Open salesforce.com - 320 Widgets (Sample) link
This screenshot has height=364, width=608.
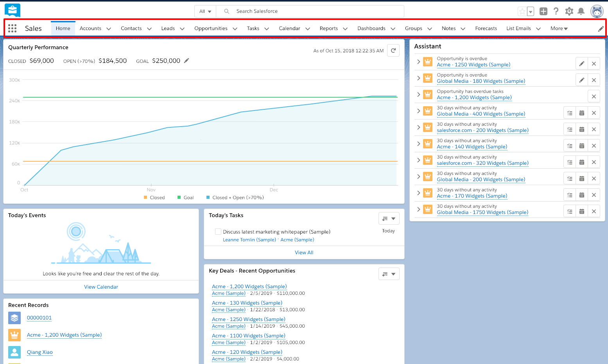click(x=482, y=163)
